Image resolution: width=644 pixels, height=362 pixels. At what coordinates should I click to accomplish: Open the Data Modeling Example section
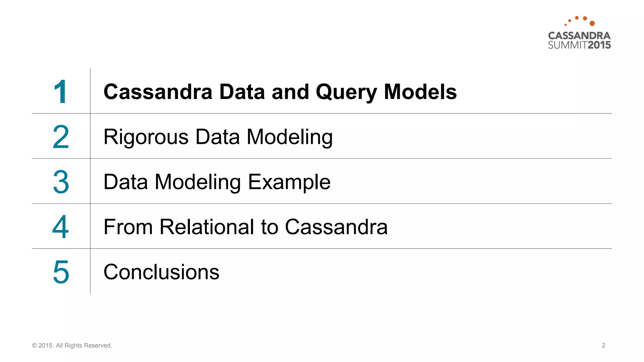pyautogui.click(x=217, y=182)
